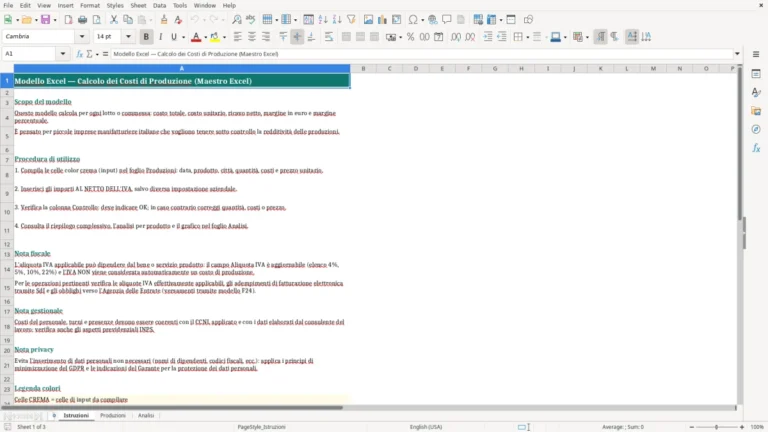Open the sidebar Styles icon
Image resolution: width=768 pixels, height=432 pixels.
756,93
